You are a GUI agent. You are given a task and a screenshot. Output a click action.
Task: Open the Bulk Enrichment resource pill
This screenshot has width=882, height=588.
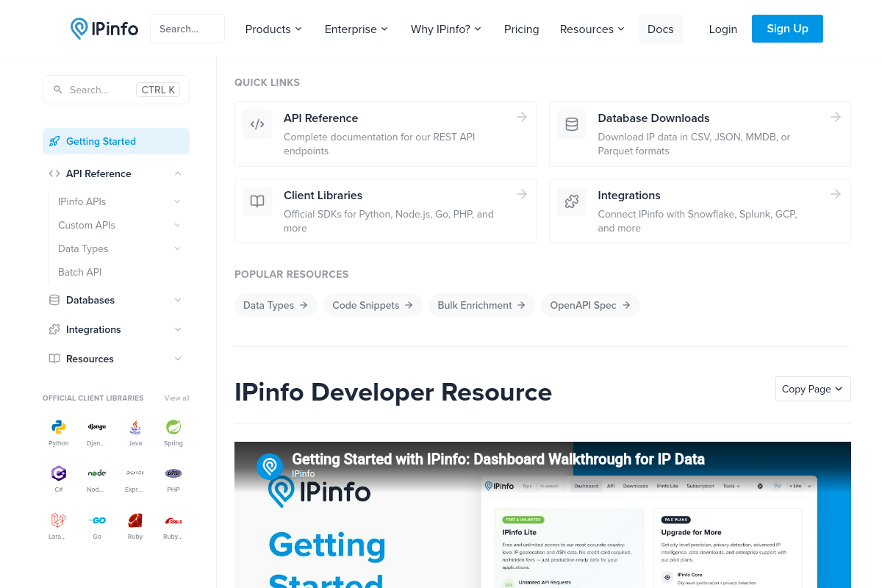(481, 305)
